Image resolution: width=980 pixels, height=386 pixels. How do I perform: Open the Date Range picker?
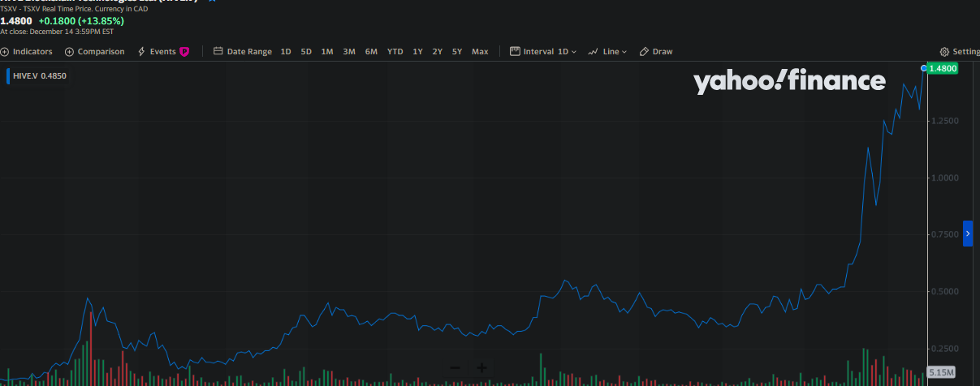tap(243, 51)
